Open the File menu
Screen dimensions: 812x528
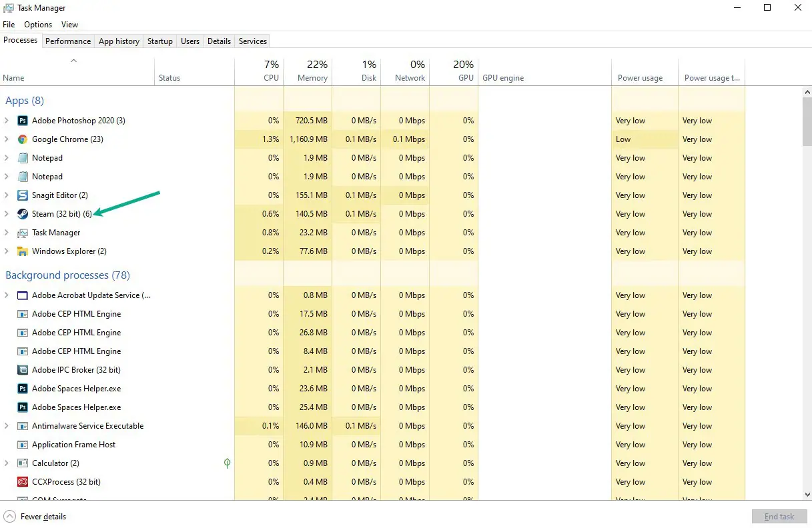[9, 25]
